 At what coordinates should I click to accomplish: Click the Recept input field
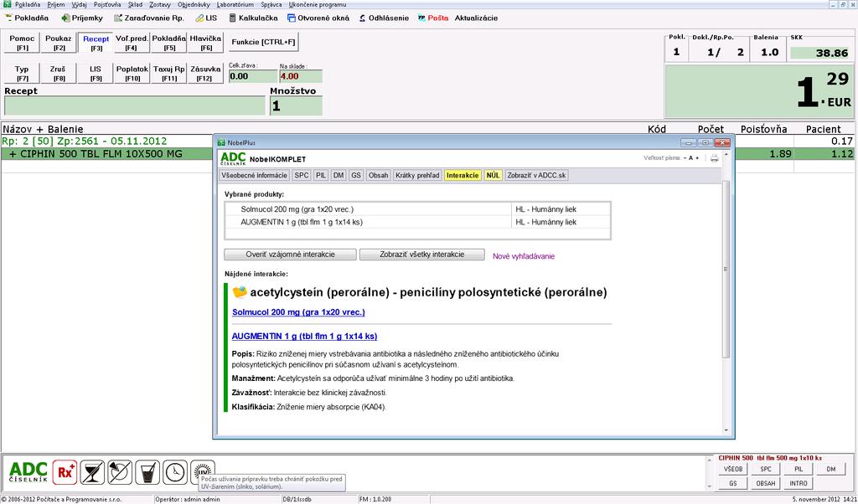coord(135,106)
